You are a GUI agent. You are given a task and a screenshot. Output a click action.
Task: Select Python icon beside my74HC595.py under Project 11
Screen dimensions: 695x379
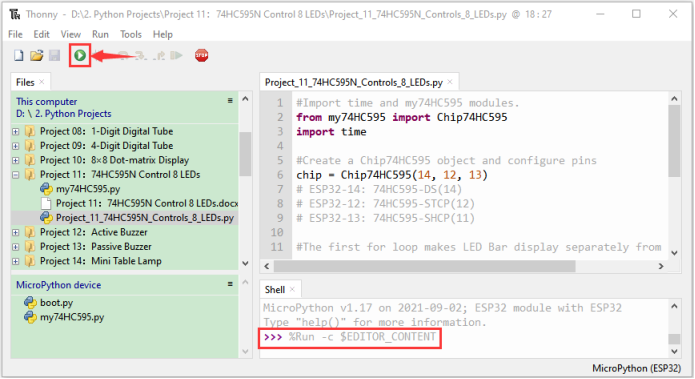[46, 189]
